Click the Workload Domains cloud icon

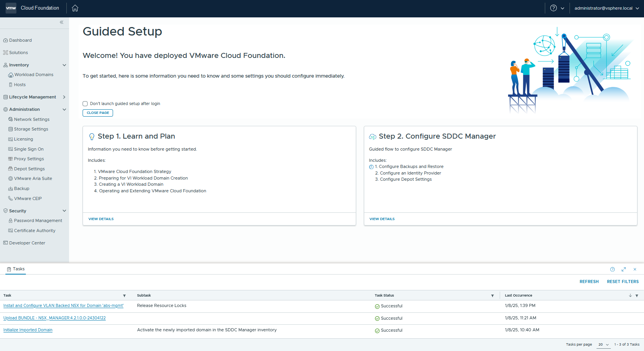11,75
